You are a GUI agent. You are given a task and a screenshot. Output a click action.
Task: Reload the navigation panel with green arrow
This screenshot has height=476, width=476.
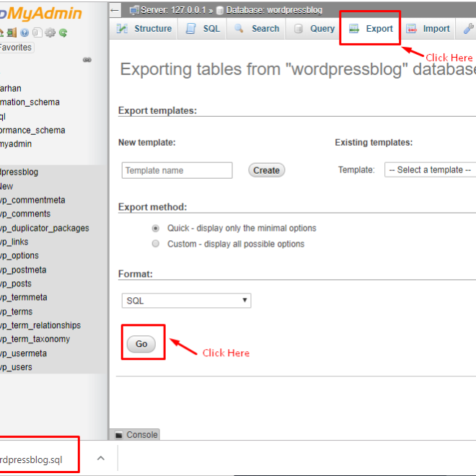(63, 32)
